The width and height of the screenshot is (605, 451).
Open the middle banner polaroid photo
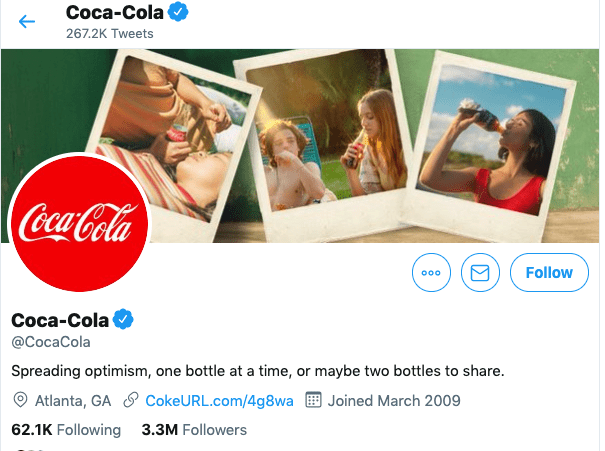(318, 135)
